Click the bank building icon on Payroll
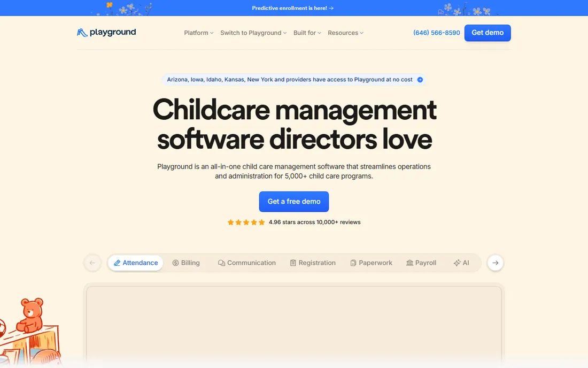 [x=410, y=263]
